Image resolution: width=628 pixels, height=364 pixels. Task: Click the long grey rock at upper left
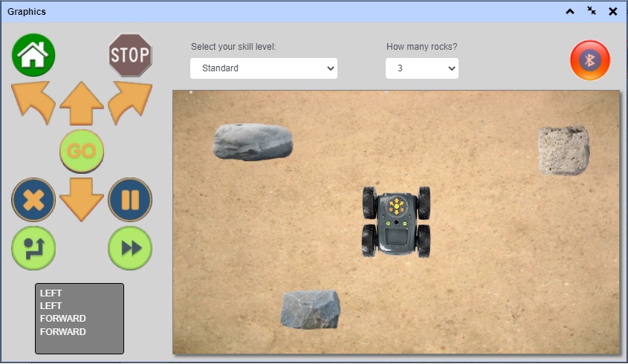[253, 142]
